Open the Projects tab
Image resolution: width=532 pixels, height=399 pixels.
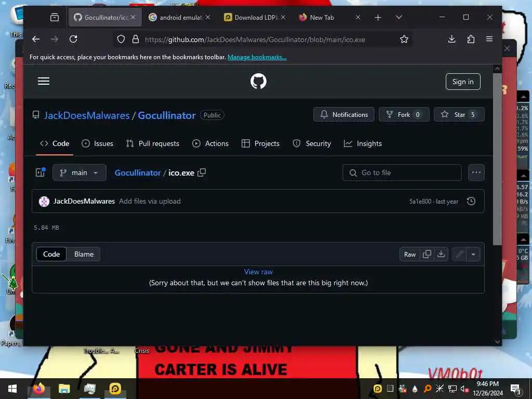coord(261,143)
